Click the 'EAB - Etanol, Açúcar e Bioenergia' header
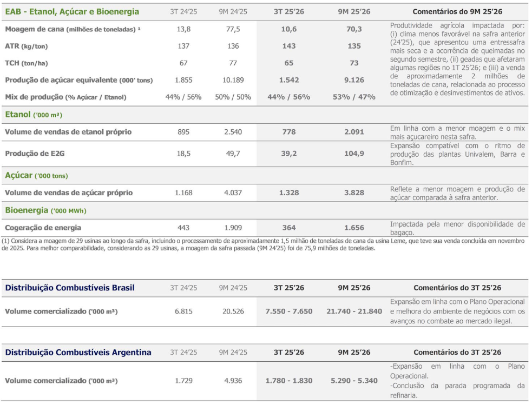The width and height of the screenshot is (532, 405). (72, 11)
